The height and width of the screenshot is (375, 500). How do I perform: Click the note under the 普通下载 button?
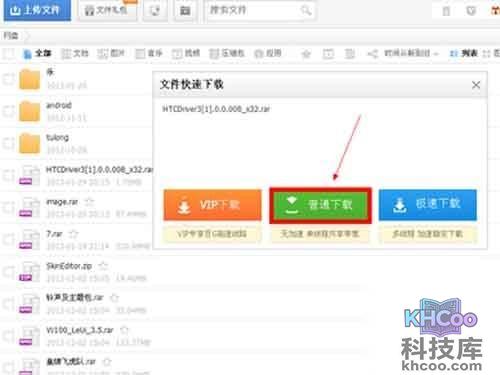[320, 234]
